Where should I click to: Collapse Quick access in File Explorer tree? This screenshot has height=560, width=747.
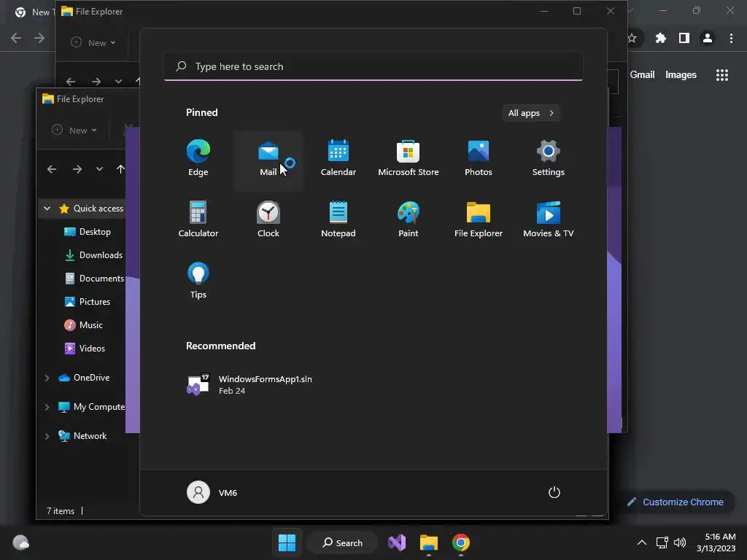pyautogui.click(x=47, y=208)
